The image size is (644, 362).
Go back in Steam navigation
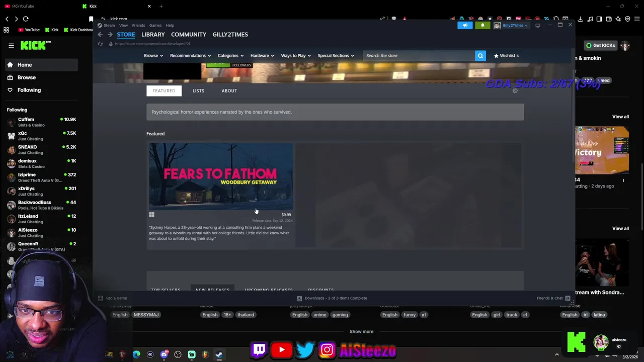point(100,34)
